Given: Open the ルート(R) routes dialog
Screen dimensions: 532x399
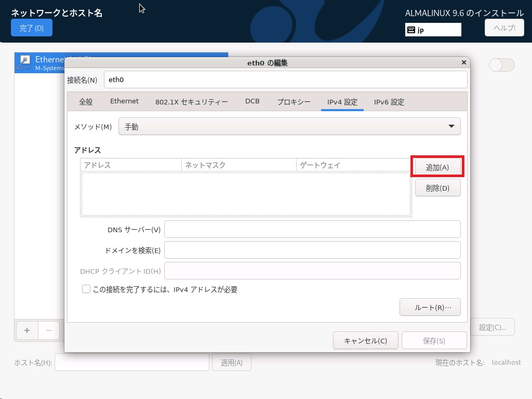Looking at the screenshot, I should [x=430, y=308].
